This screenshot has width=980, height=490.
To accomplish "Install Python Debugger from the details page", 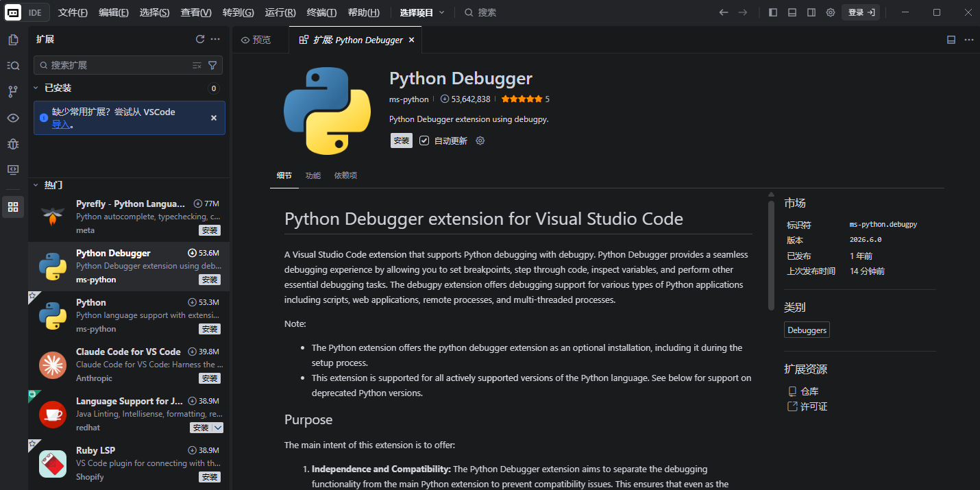I will (402, 140).
